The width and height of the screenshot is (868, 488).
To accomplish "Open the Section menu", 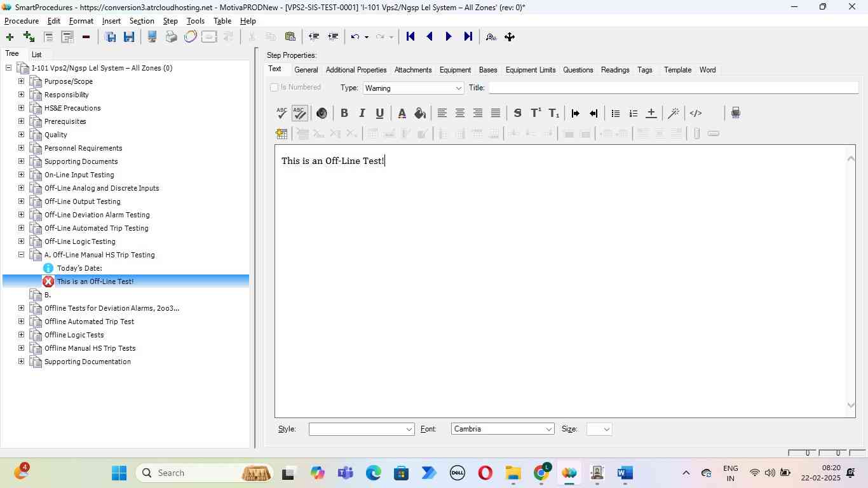I will coord(142,21).
